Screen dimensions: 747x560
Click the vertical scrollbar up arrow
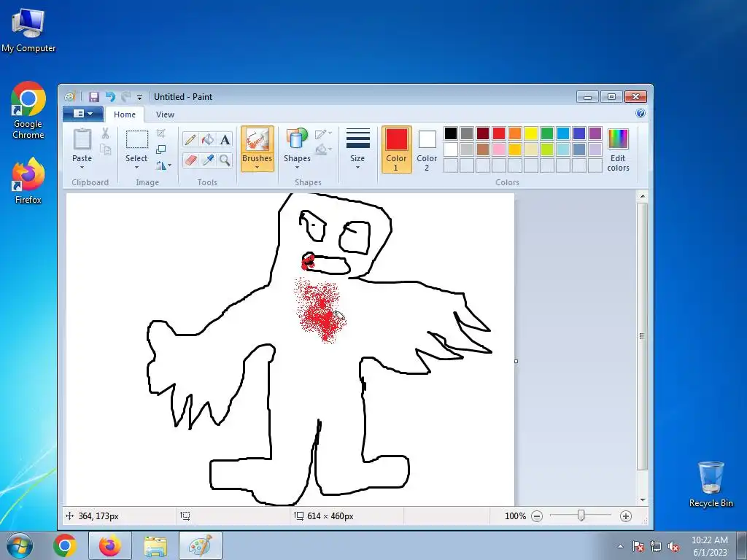[642, 196]
